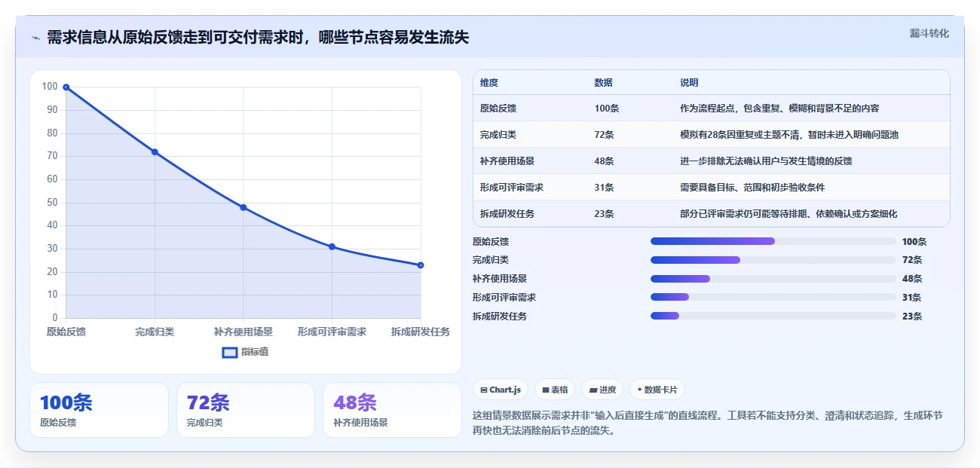
Task: Click the 形成可评审需求 progress bar
Action: (x=773, y=297)
